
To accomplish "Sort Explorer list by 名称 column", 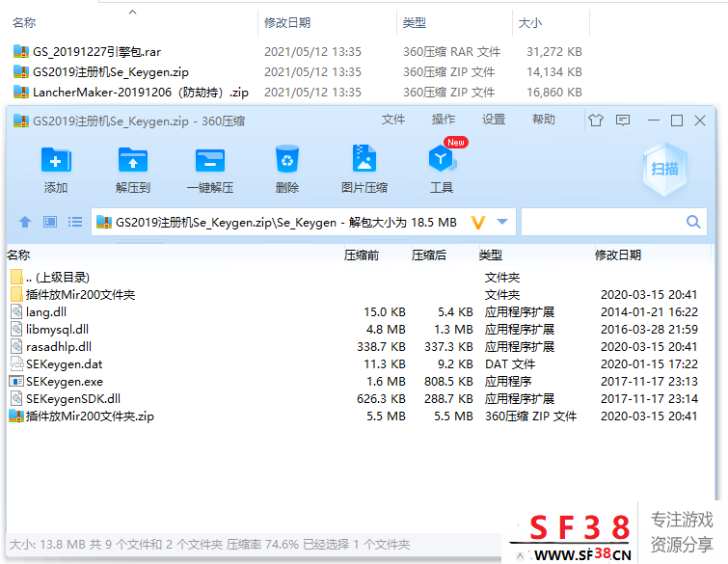I will [x=24, y=23].
